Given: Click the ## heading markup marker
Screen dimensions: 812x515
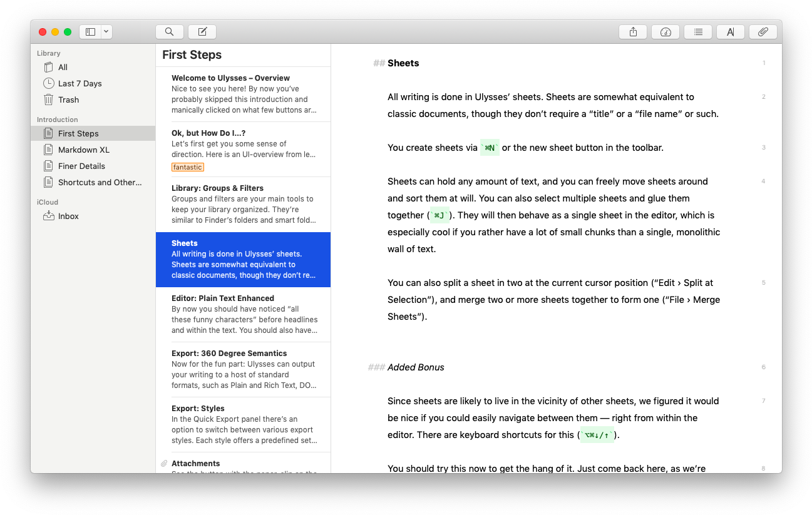Looking at the screenshot, I should pyautogui.click(x=379, y=63).
